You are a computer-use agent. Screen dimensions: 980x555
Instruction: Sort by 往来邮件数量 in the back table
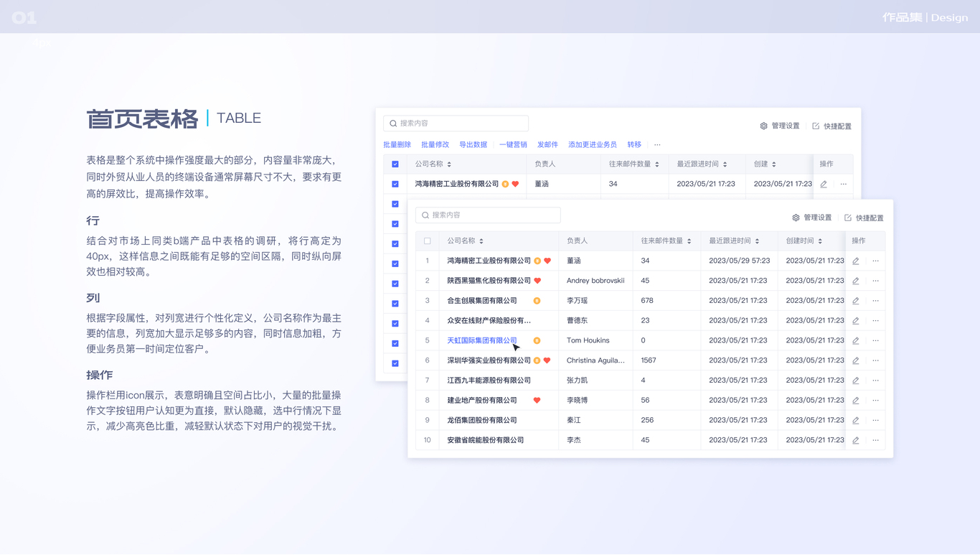coord(656,164)
